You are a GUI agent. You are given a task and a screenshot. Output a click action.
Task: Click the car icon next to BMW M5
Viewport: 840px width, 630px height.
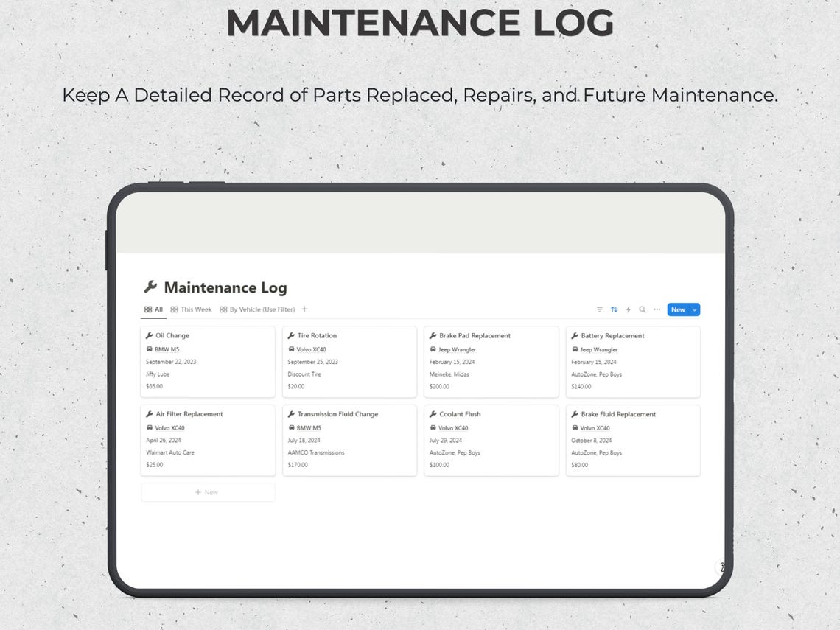pos(150,349)
